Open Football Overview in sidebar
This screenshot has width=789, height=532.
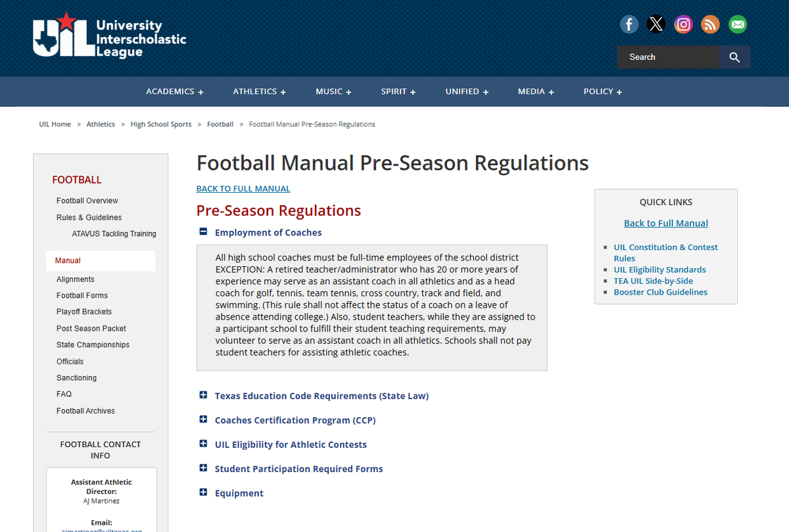point(87,201)
